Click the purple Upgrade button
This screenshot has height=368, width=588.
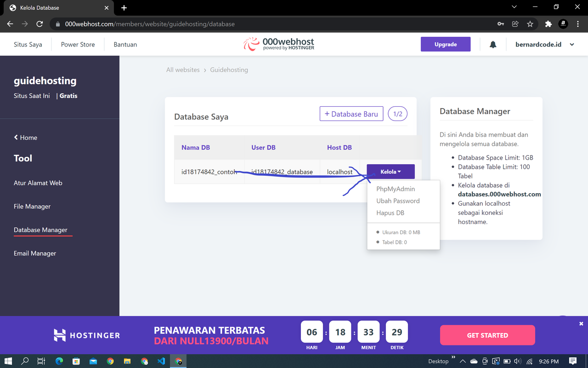[x=446, y=44]
